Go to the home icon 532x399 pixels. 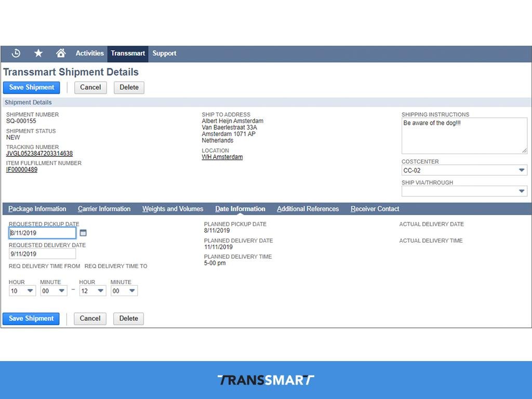[x=61, y=53]
